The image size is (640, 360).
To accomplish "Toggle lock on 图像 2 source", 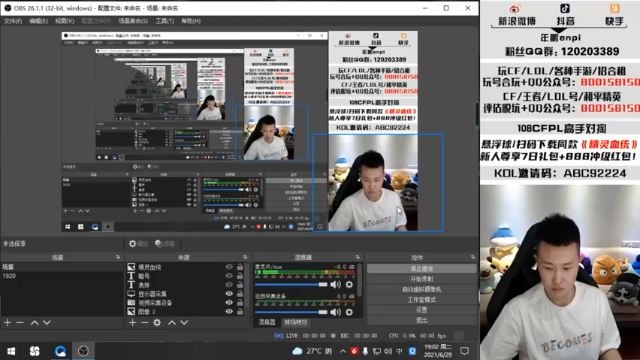I will tap(240, 311).
